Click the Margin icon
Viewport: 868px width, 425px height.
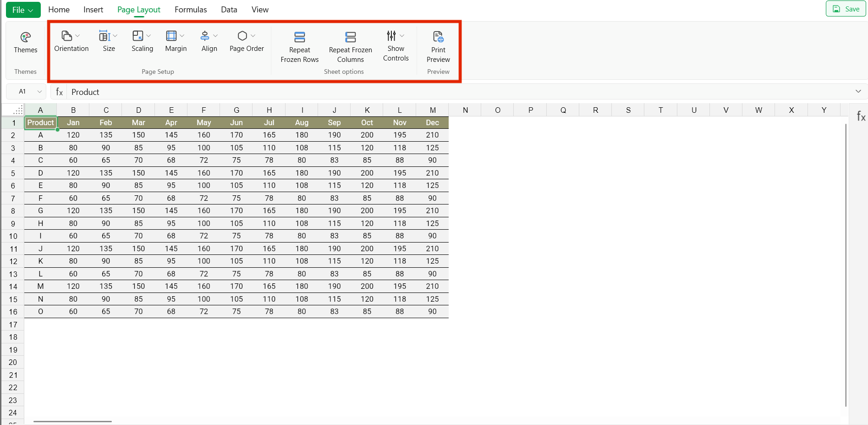pyautogui.click(x=171, y=36)
